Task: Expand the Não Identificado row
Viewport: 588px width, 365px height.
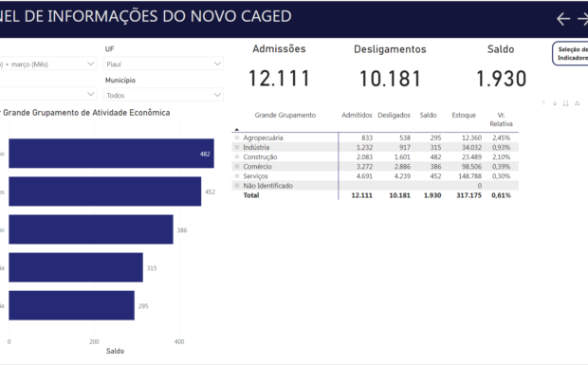Action: coord(237,186)
